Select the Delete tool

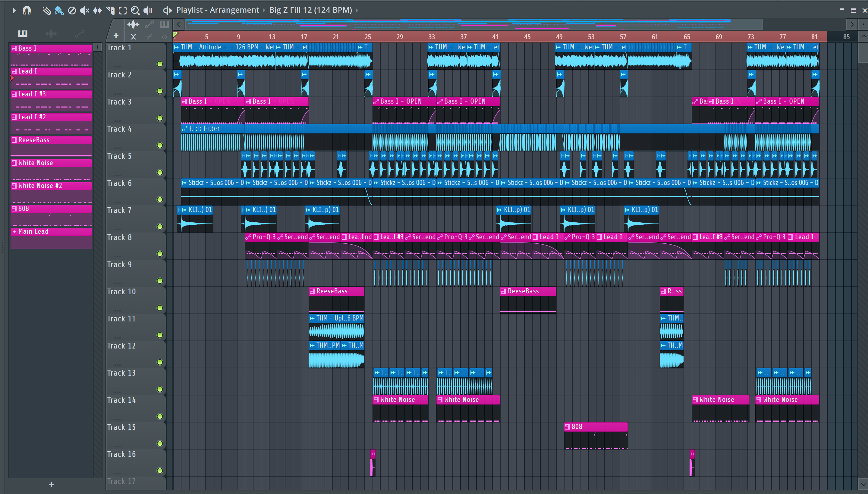[x=72, y=10]
